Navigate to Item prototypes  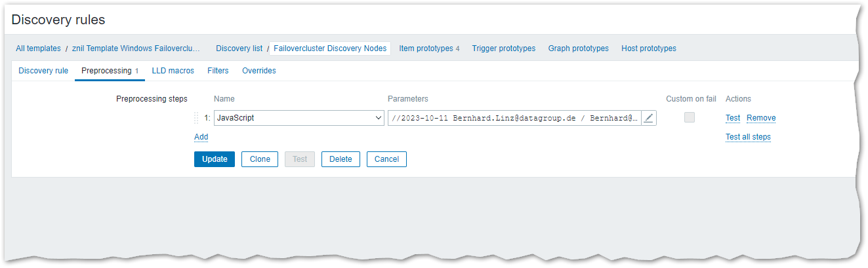[x=429, y=48]
